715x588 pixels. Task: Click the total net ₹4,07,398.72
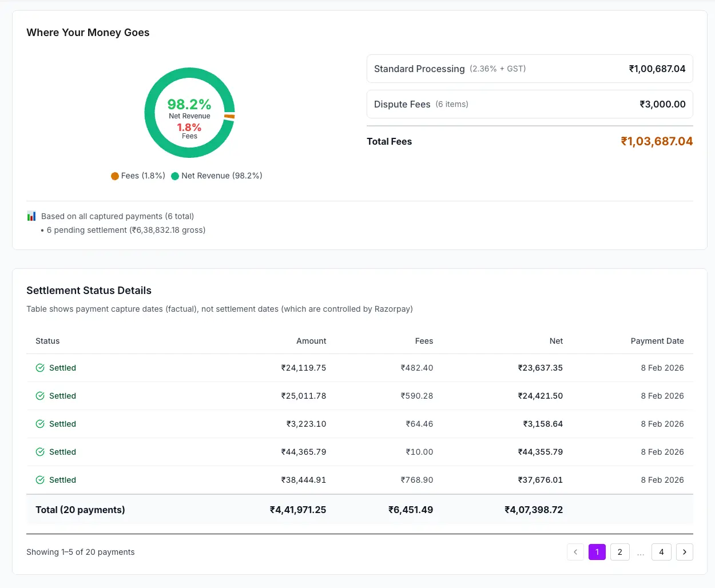[x=534, y=510]
